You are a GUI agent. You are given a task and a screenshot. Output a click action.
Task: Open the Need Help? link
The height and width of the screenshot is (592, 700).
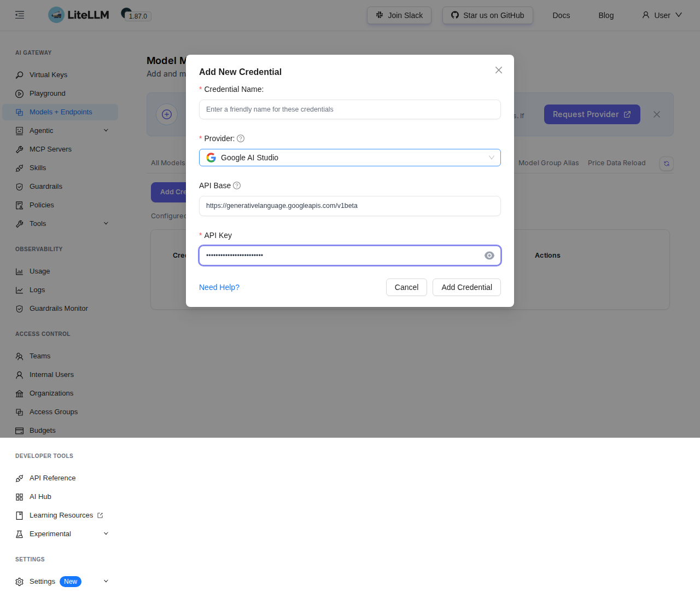click(219, 287)
